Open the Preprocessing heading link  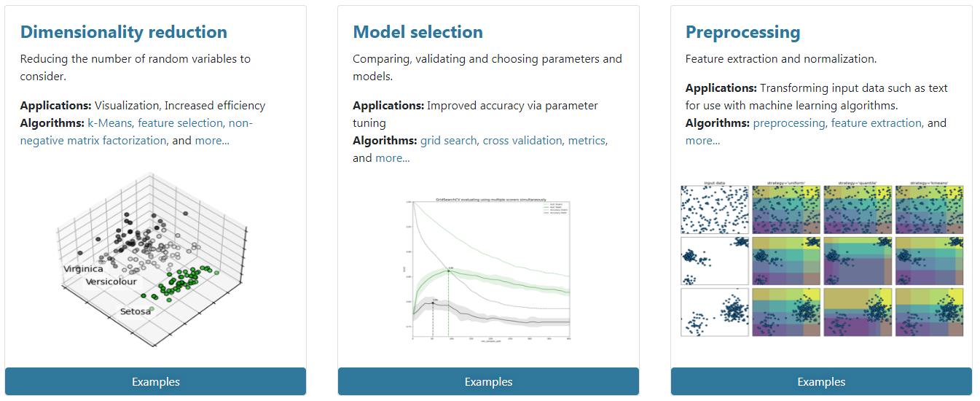(x=743, y=32)
